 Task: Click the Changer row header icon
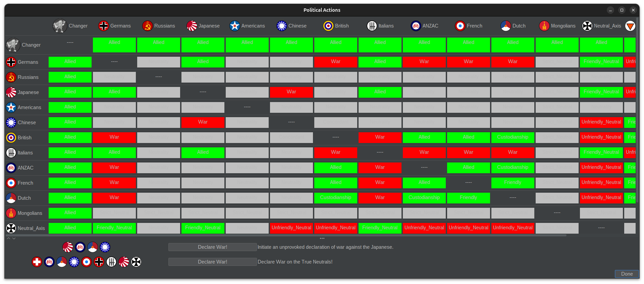[13, 45]
